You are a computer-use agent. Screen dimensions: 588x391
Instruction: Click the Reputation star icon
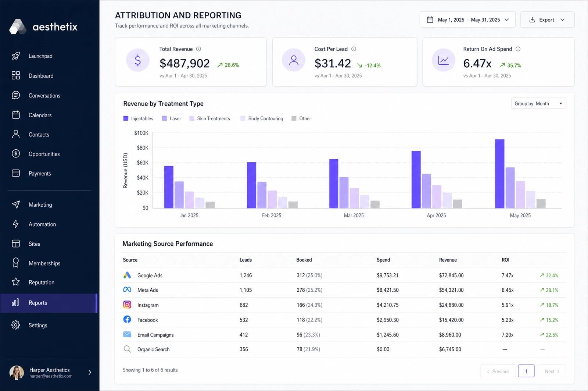(16, 282)
